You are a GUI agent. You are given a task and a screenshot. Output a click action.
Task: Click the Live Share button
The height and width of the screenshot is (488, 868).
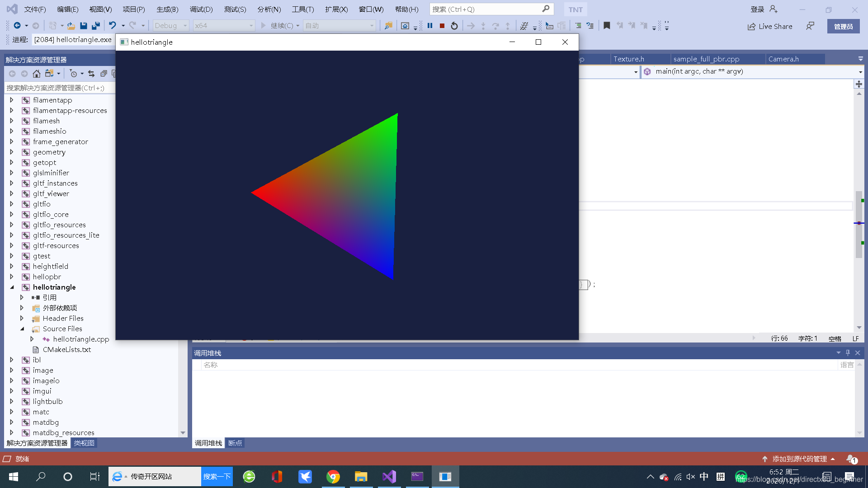click(x=770, y=26)
